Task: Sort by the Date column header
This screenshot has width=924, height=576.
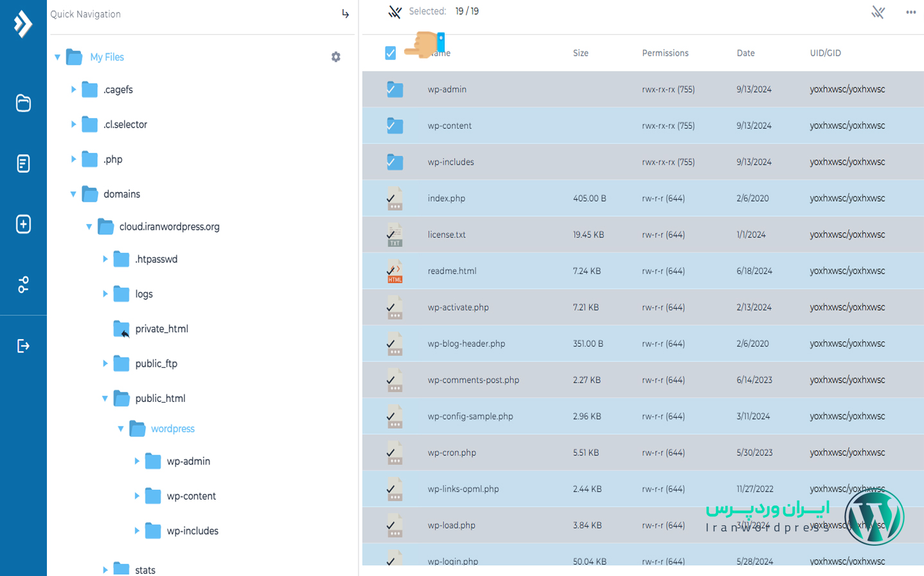Action: tap(745, 53)
